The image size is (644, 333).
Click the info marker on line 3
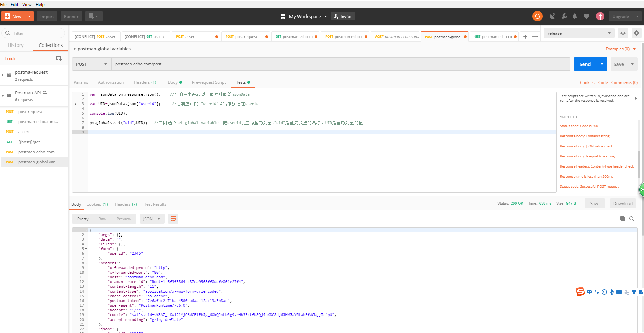(x=76, y=104)
